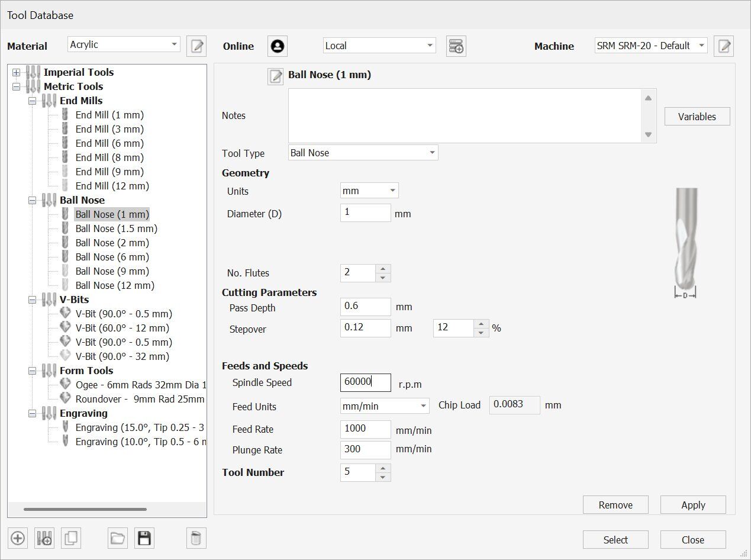Open the Feed Units dropdown
Viewport: 751px width, 560px height.
point(385,406)
